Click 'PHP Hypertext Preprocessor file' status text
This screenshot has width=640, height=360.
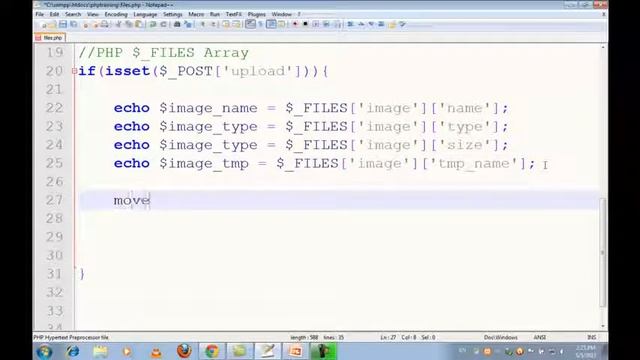tap(71, 337)
